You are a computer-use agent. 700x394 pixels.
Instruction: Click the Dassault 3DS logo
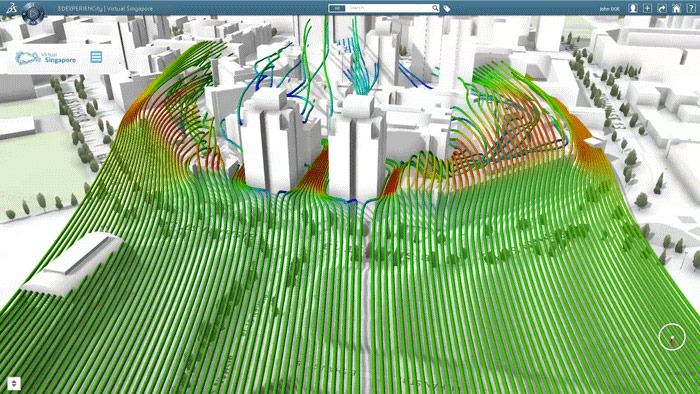(x=11, y=8)
